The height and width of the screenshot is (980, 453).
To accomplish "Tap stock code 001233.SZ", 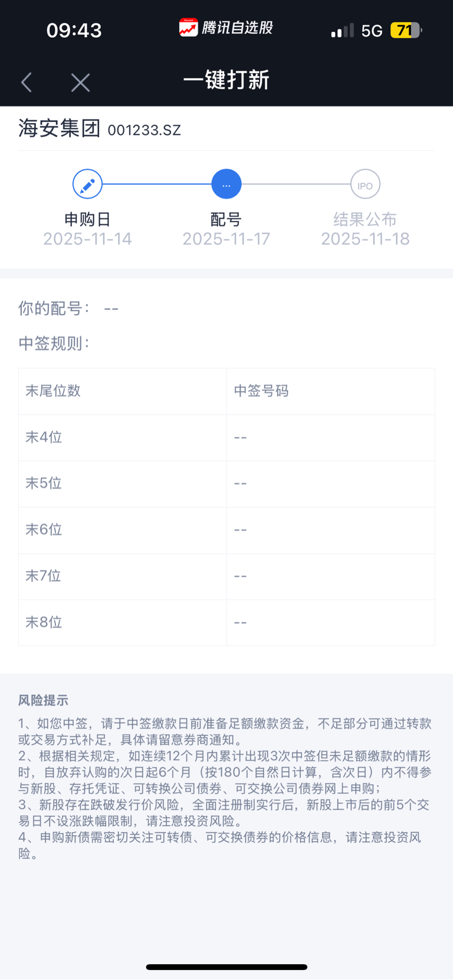I will pyautogui.click(x=144, y=130).
